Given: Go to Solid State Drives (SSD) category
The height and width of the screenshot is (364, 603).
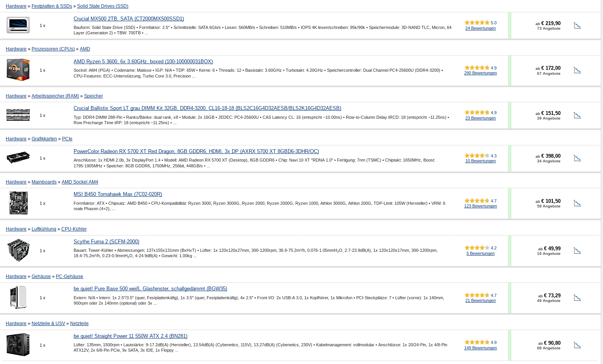Looking at the screenshot, I should tap(103, 6).
